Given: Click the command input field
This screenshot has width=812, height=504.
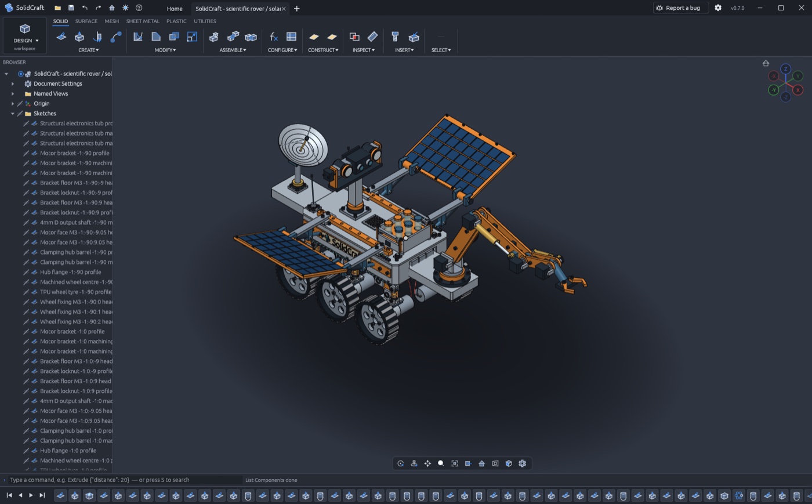Looking at the screenshot, I should (125, 480).
